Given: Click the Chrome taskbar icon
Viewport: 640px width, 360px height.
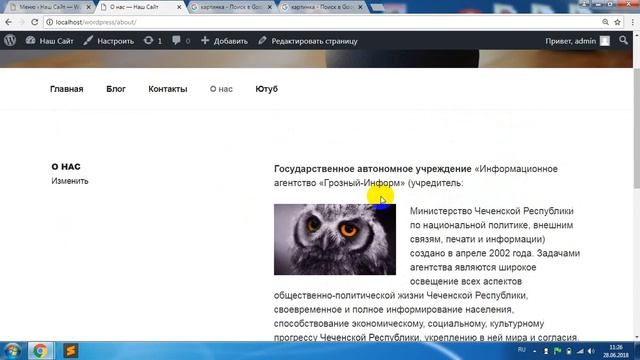Looking at the screenshot, I should 40,351.
